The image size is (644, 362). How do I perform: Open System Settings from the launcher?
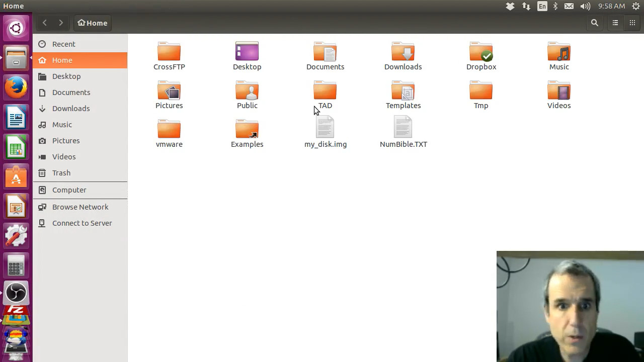tap(16, 235)
